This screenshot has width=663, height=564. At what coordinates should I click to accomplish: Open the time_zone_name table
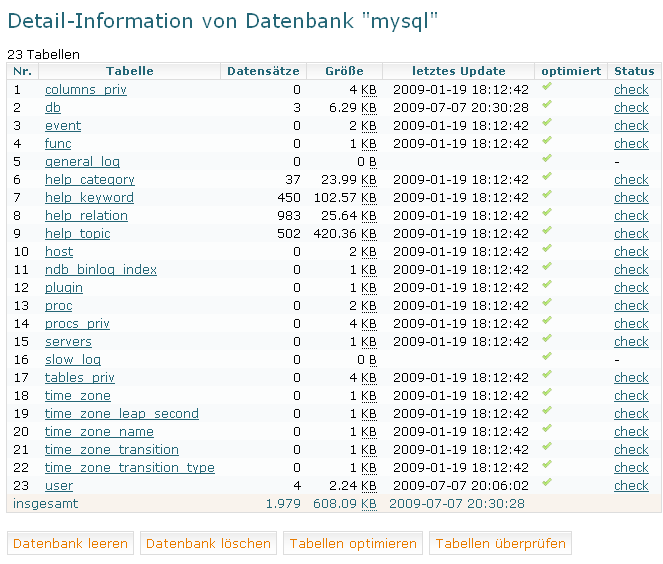99,431
